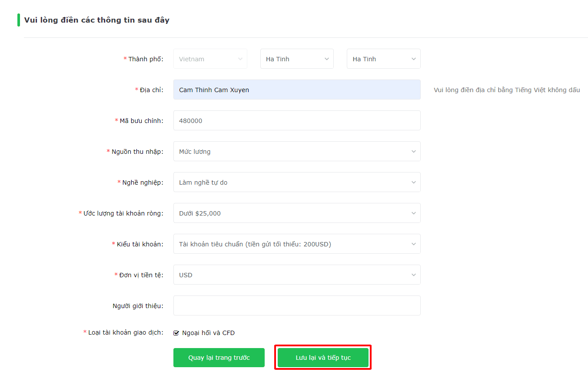Click the chevron icon of Nghề nghiệp field
Viewport: 588px width, 375px height.
(414, 183)
